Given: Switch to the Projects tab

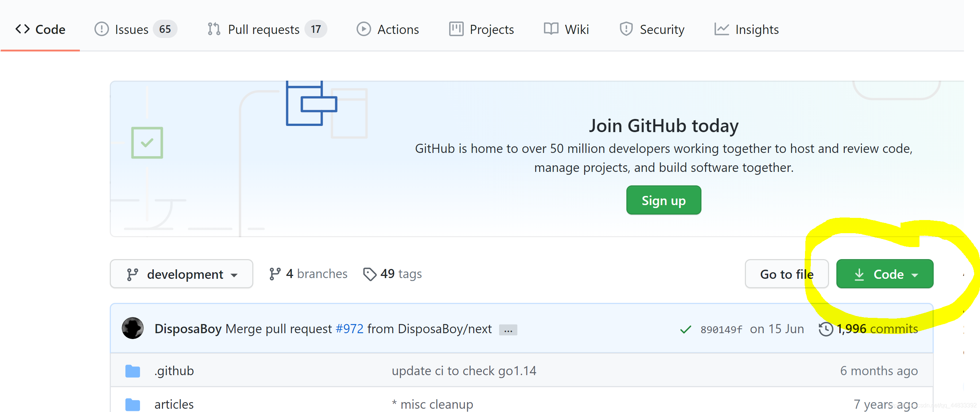Looking at the screenshot, I should [481, 29].
